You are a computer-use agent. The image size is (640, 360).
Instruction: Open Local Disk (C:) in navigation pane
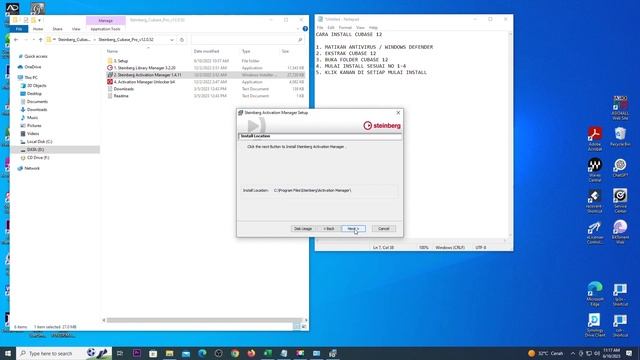[x=39, y=142]
